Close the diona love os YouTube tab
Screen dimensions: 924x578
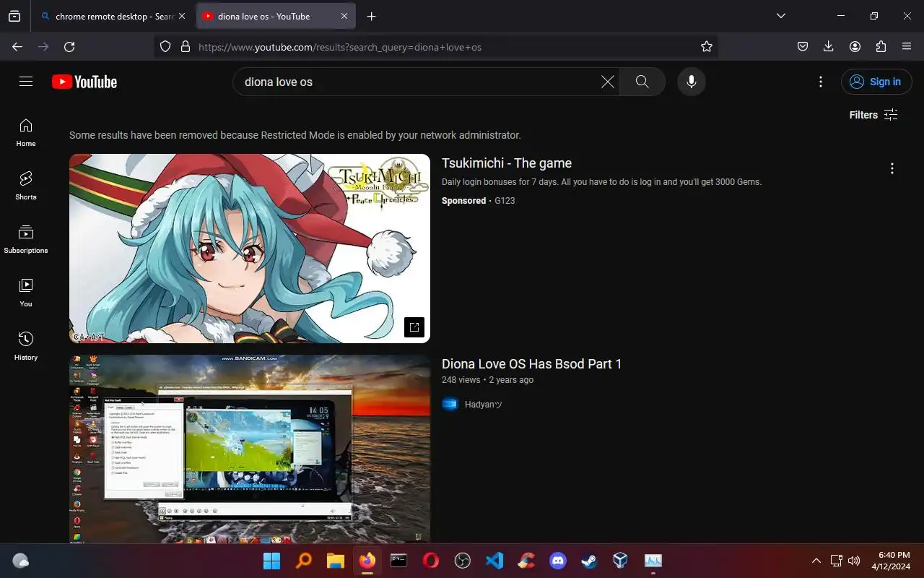coord(344,16)
